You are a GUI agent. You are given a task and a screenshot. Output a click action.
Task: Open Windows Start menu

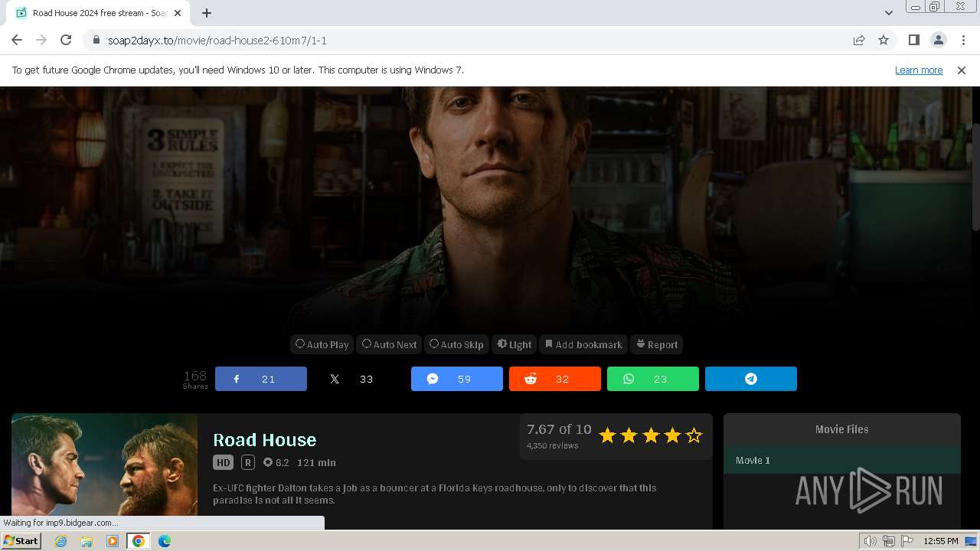21,540
